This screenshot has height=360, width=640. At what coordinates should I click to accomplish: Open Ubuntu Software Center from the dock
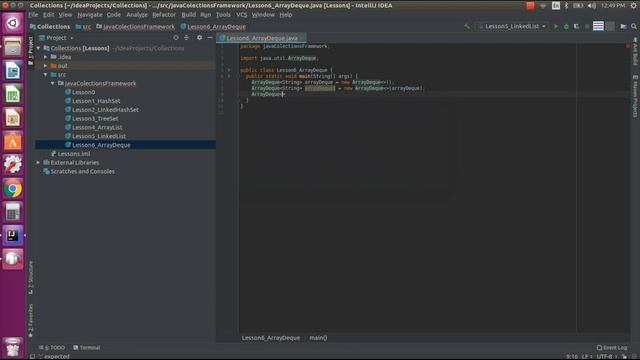(13, 141)
